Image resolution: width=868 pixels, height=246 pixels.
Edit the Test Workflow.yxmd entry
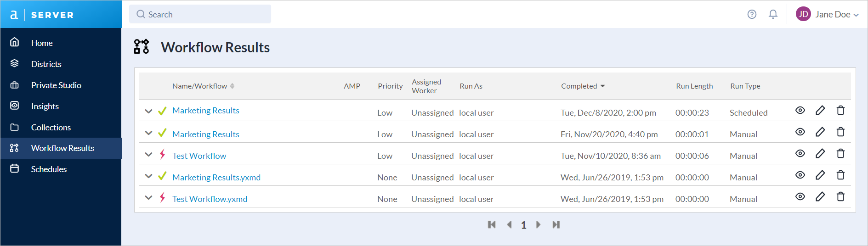[820, 196]
